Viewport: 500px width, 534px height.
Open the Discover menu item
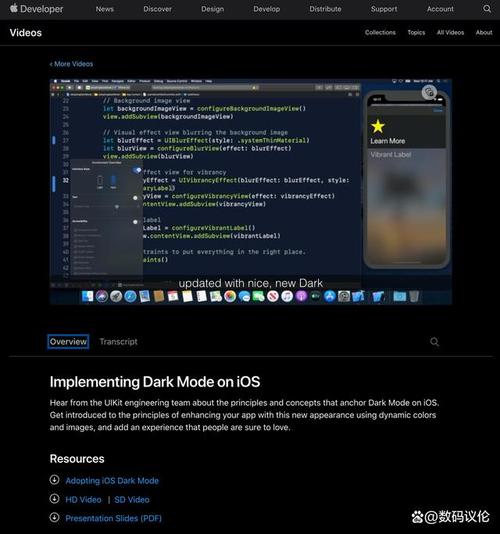(x=157, y=9)
